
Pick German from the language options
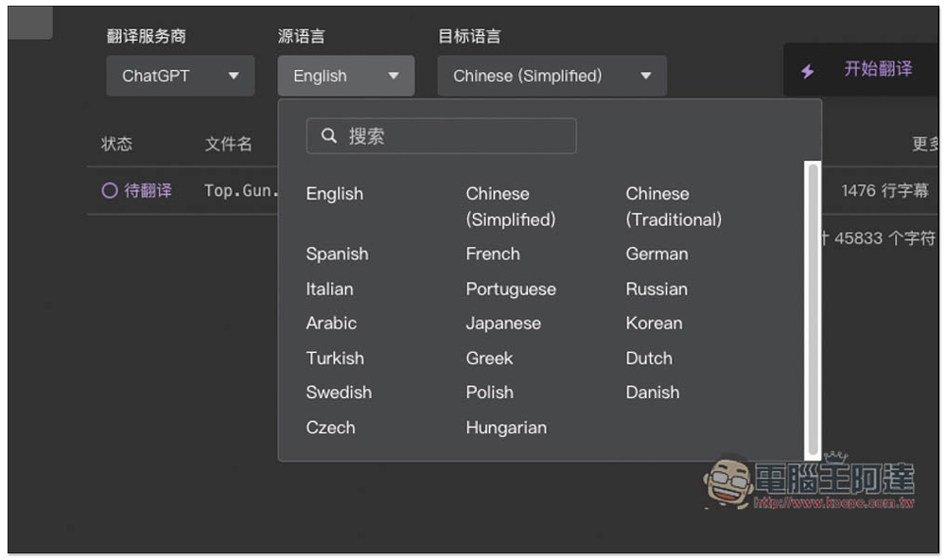657,254
